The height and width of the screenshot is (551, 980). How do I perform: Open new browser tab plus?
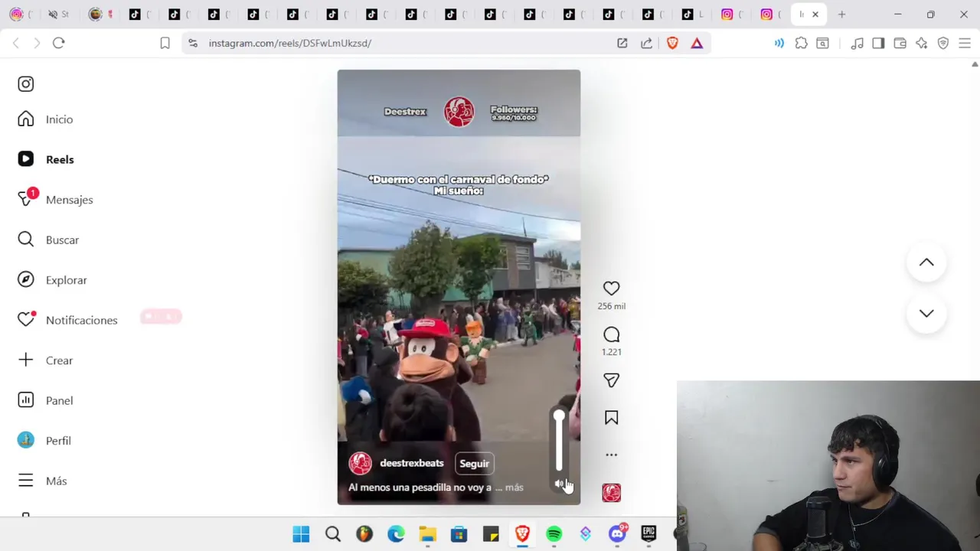click(x=841, y=15)
